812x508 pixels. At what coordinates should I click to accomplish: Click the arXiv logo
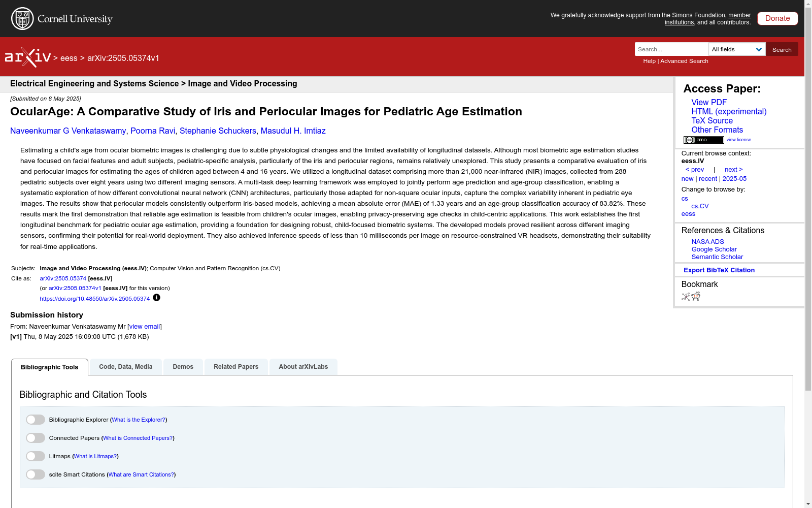click(28, 57)
